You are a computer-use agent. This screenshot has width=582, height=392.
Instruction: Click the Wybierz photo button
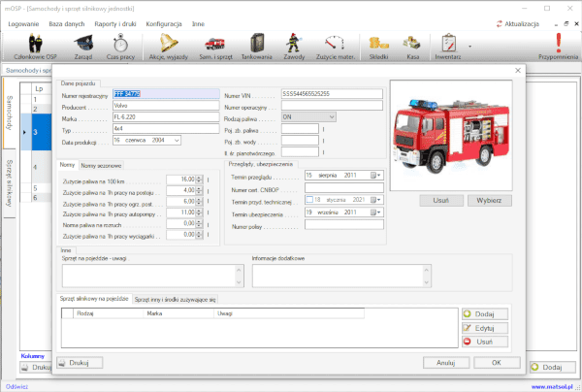coord(489,201)
